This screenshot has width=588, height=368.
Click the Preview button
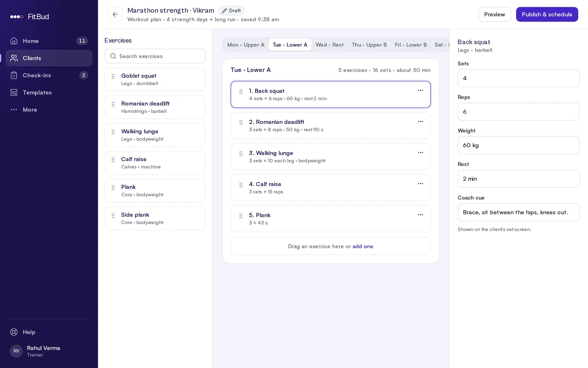494,14
